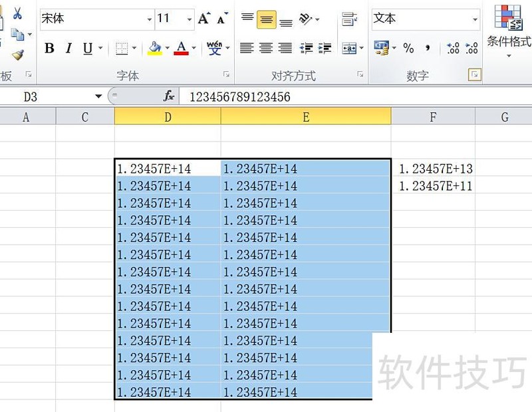Screen dimensions: 532x412
Task: Select column G header
Action: point(505,117)
